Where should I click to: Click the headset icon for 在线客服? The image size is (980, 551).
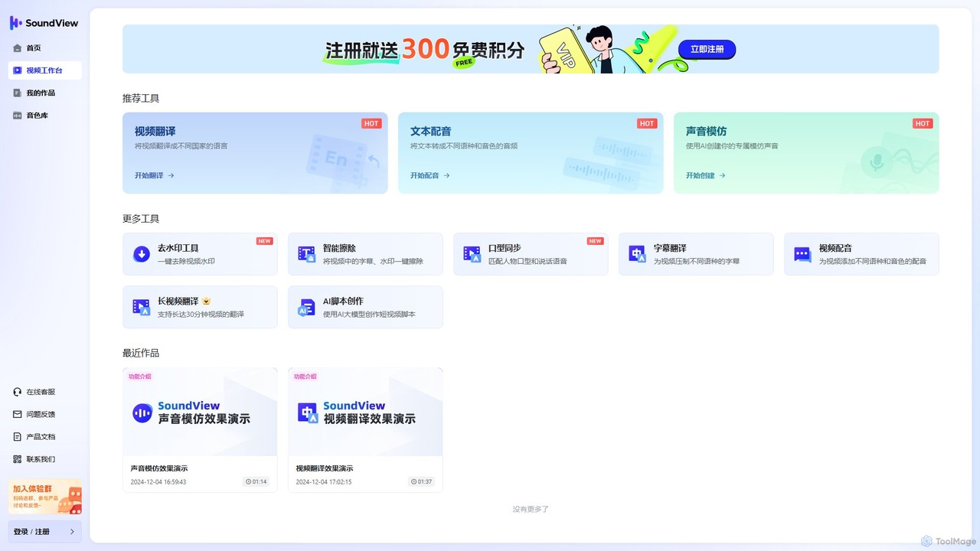(x=18, y=392)
